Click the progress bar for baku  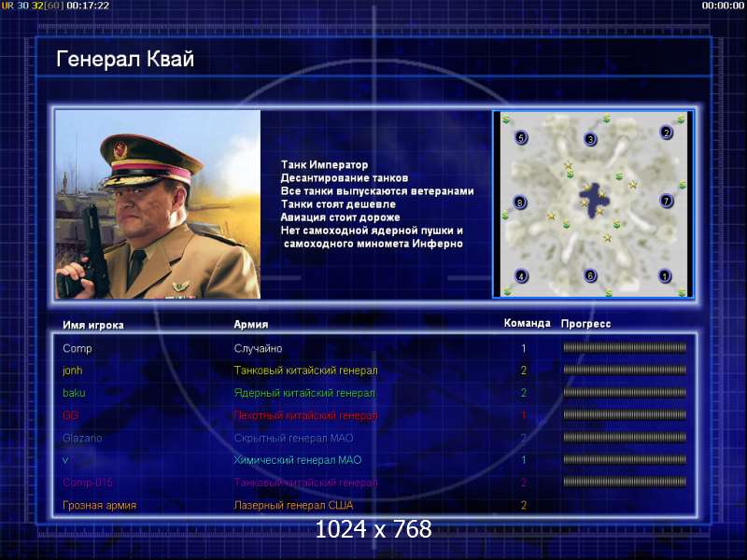point(625,392)
